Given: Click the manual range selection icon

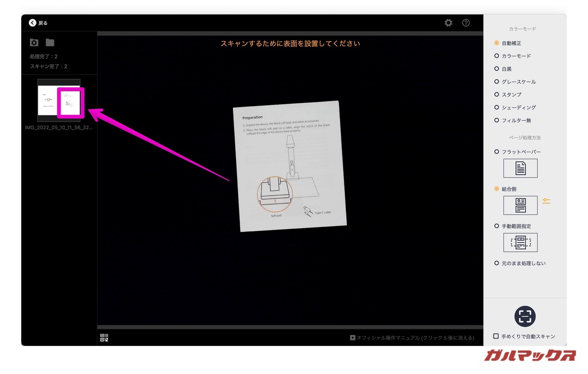Looking at the screenshot, I should coord(520,243).
